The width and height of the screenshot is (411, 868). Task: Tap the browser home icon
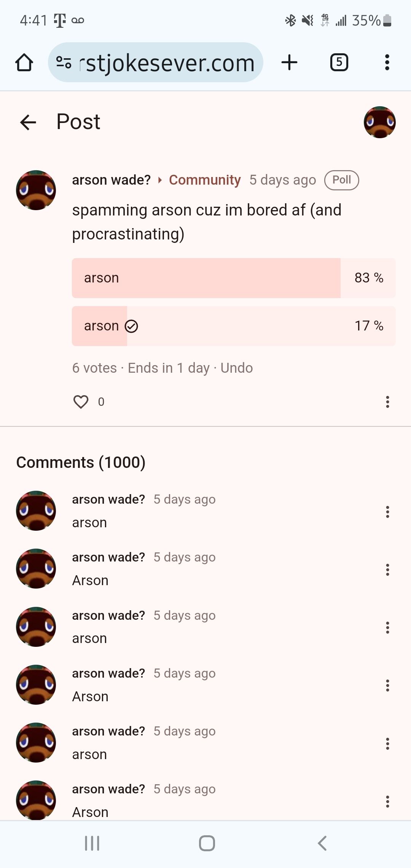click(24, 62)
